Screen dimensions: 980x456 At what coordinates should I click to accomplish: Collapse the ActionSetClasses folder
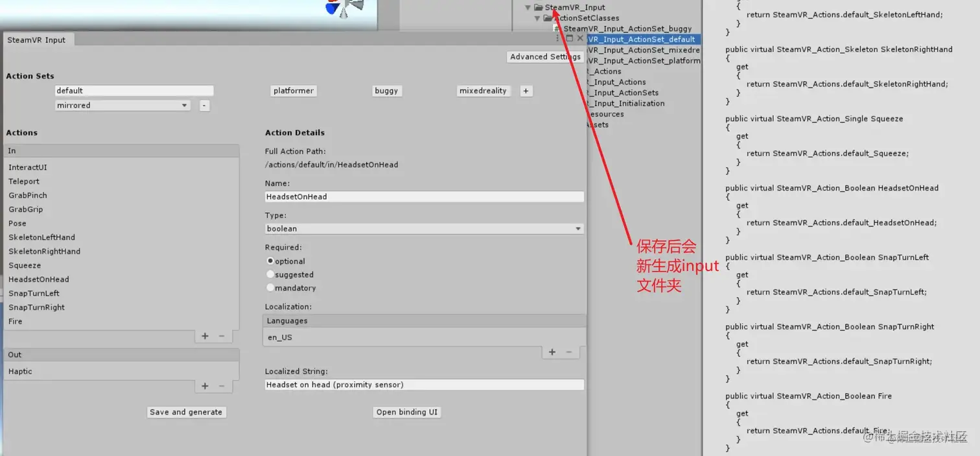537,18
